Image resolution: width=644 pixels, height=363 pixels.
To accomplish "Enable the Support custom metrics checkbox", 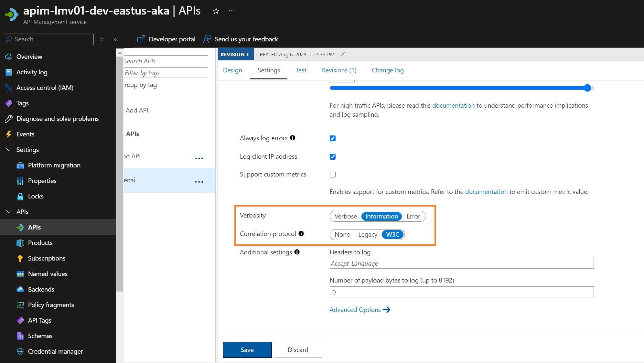I will (333, 174).
